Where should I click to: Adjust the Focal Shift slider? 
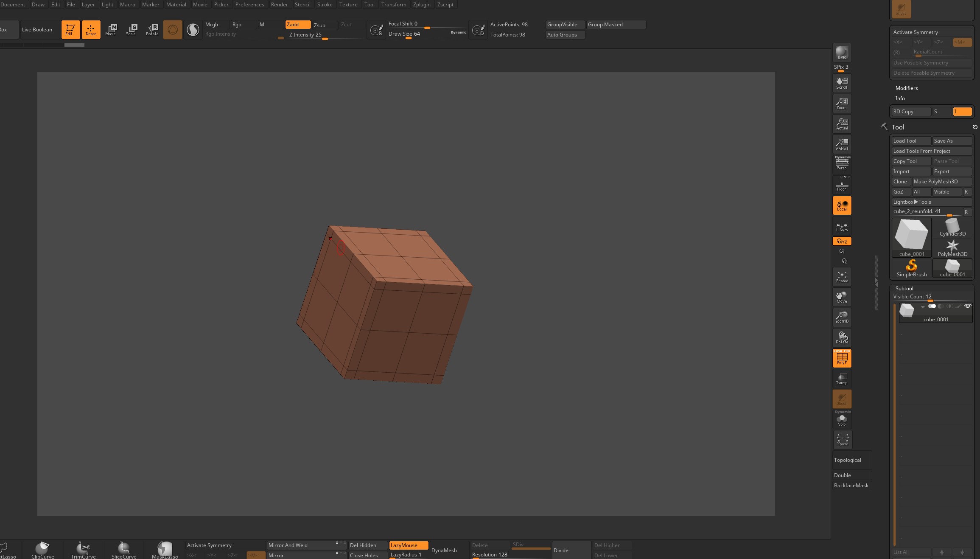pos(426,24)
